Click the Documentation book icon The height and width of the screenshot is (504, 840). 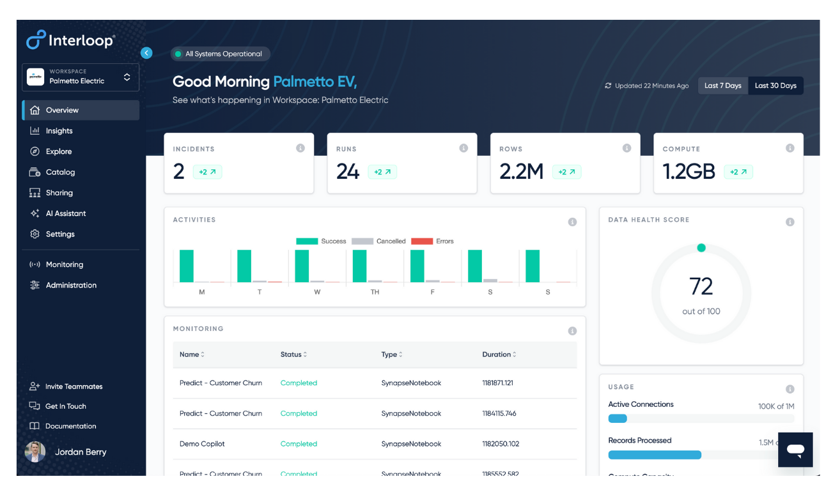pos(35,426)
